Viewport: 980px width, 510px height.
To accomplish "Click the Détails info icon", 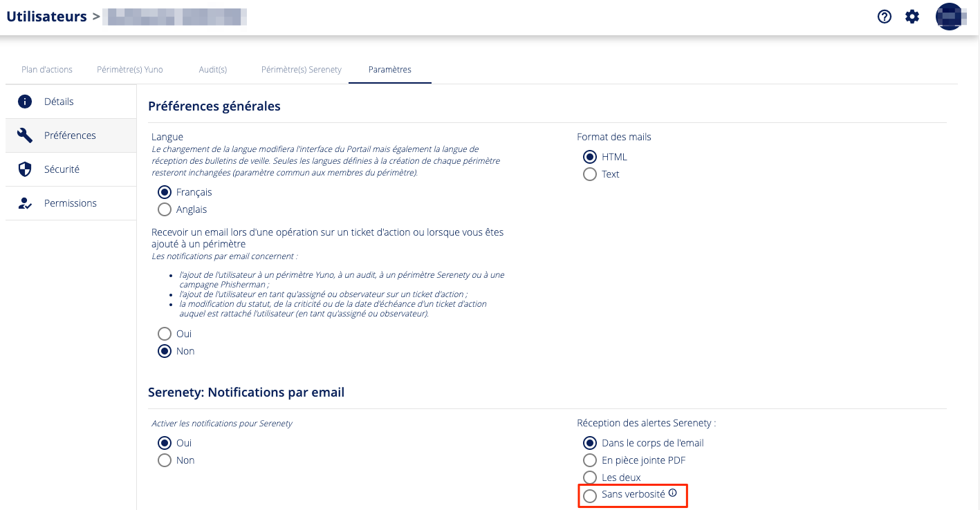I will [x=26, y=102].
